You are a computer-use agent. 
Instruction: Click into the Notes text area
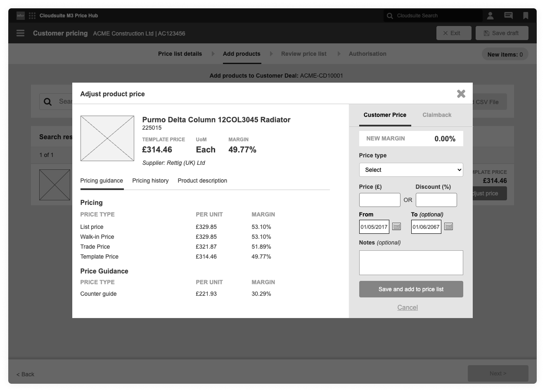(411, 263)
